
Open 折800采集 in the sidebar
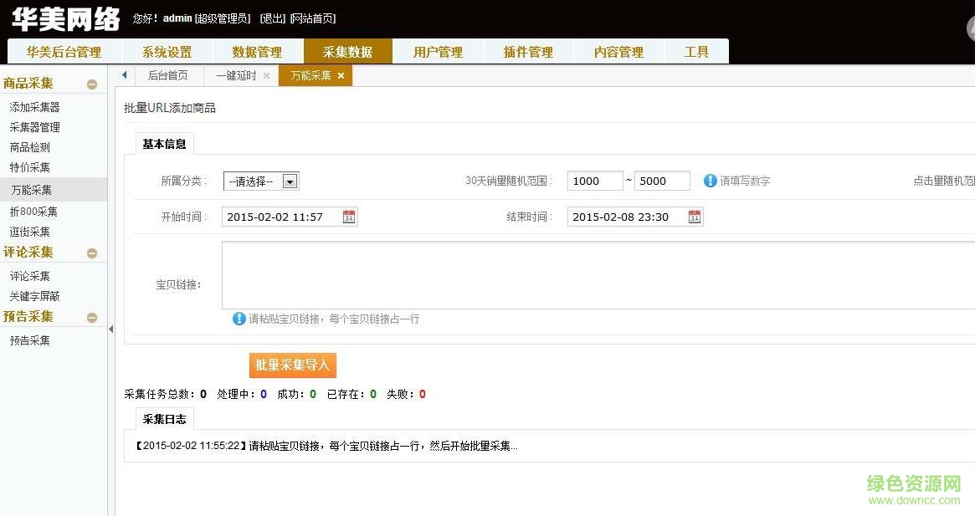click(x=33, y=212)
